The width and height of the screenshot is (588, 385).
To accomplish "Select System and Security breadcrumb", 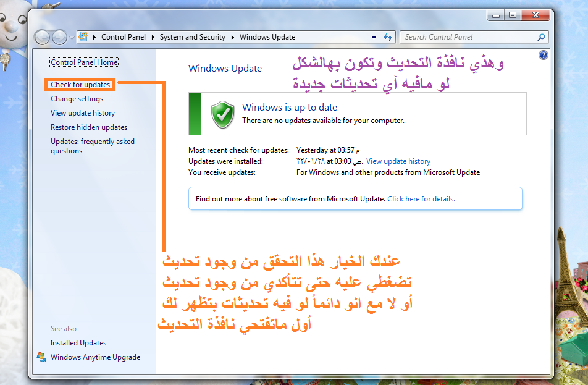I will [x=192, y=37].
